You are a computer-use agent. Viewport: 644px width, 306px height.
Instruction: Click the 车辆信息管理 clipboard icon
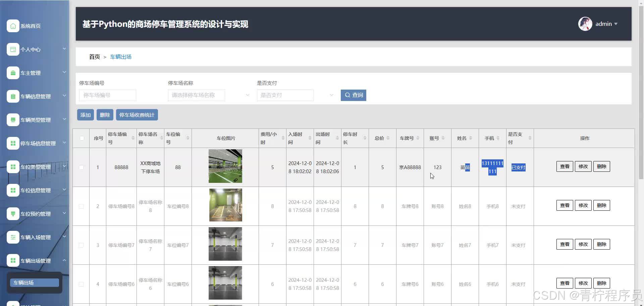13,96
